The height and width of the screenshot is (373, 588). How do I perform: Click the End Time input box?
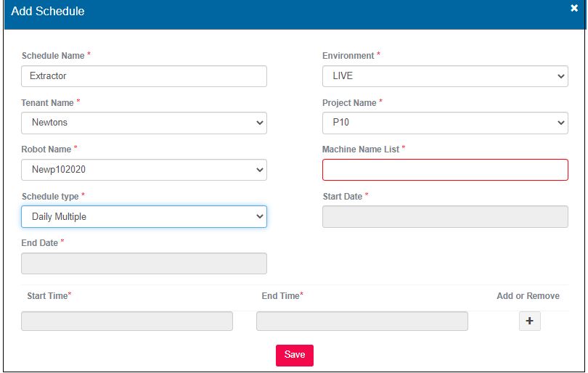click(x=362, y=321)
